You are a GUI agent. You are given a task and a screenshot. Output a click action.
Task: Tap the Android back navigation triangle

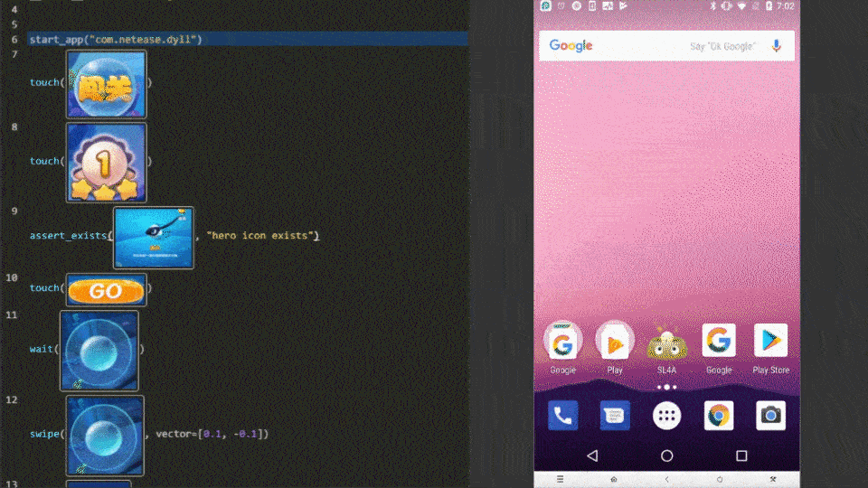click(x=592, y=455)
